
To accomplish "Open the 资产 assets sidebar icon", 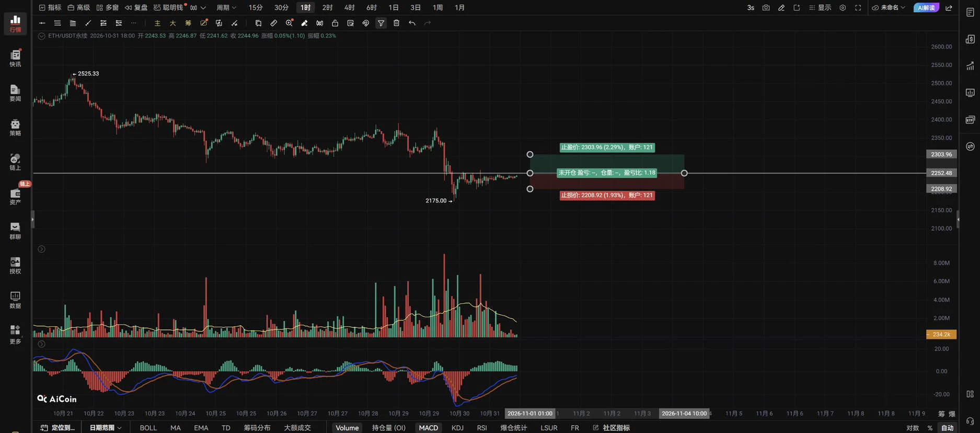I will pyautogui.click(x=15, y=196).
